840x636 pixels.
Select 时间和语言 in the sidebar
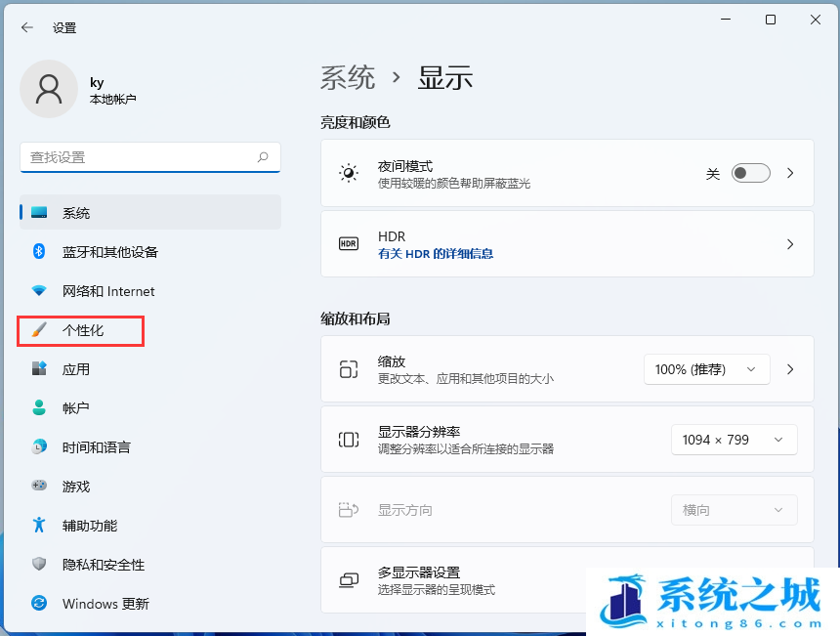[96, 447]
